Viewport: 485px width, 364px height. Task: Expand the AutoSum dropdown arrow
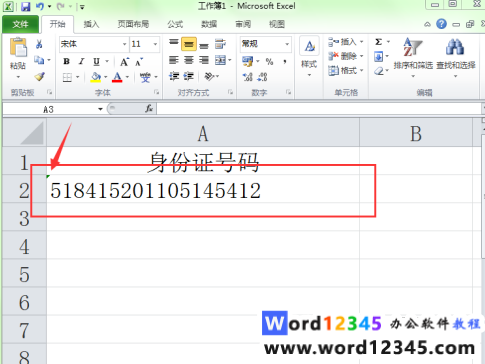[x=388, y=42]
